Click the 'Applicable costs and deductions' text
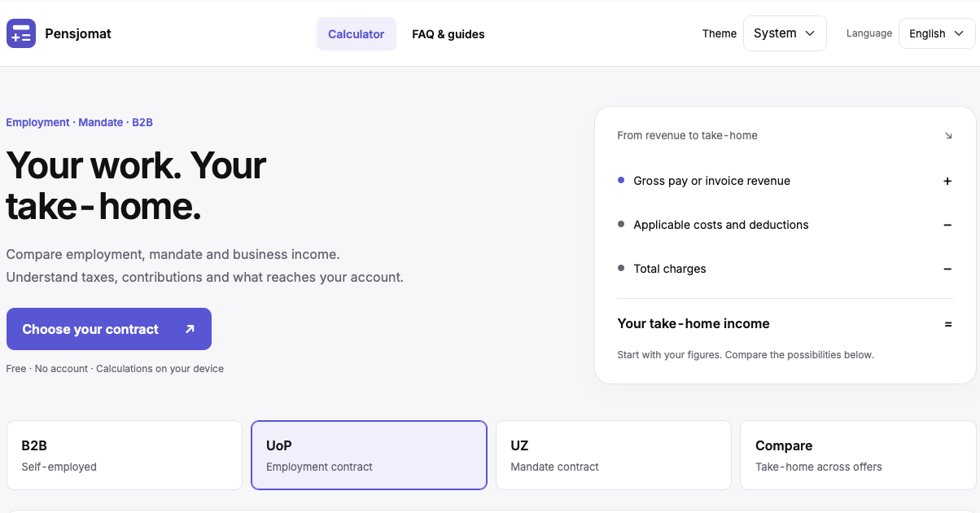The height and width of the screenshot is (513, 980). tap(721, 225)
